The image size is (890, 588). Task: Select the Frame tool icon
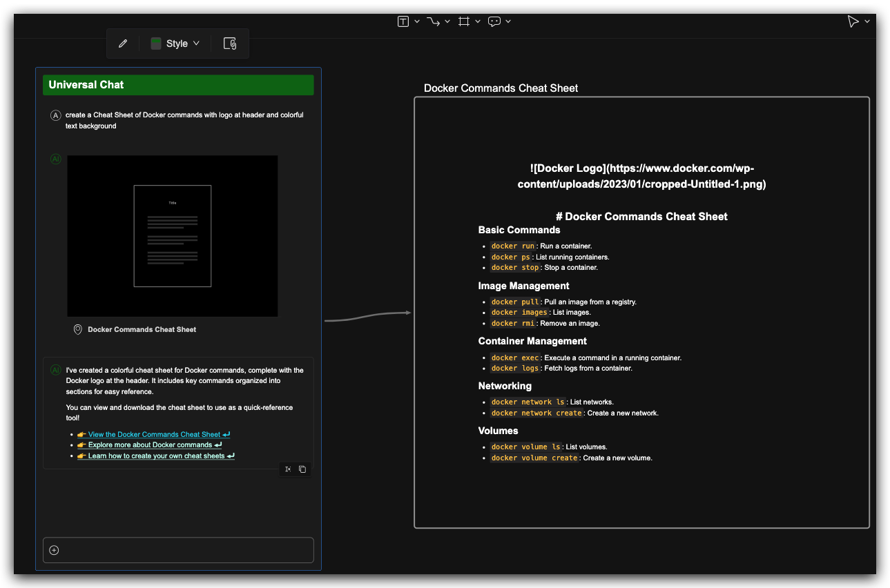pos(464,21)
